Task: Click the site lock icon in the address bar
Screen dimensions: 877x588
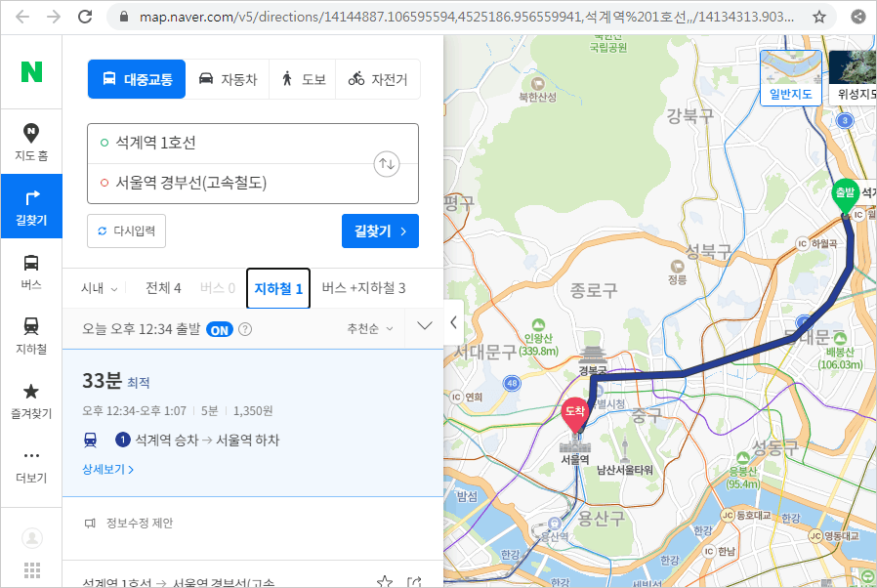Action: (x=124, y=17)
